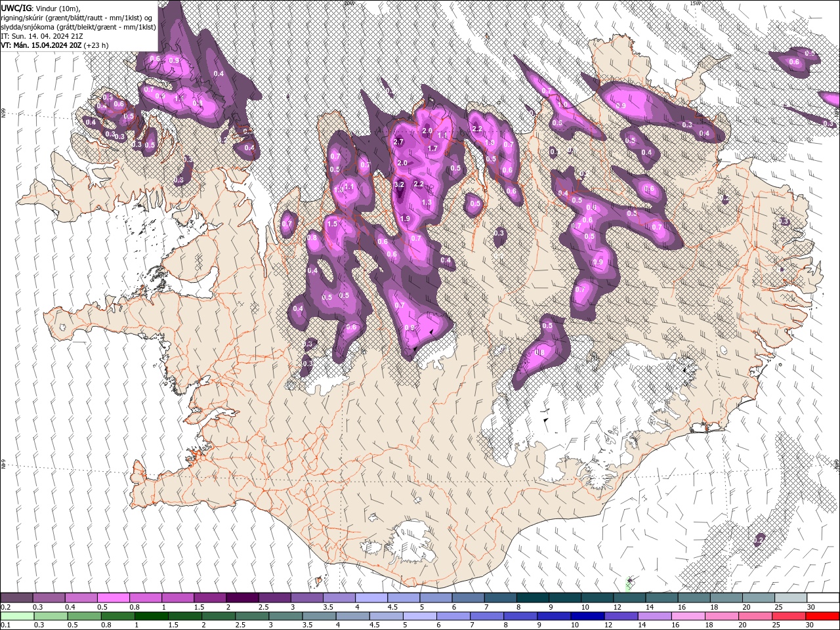Viewport: 840px width, 630px height.
Task: Click the 'IT: Sun. 14. 04. 2024 21Z' timestamp
Action: coord(42,36)
